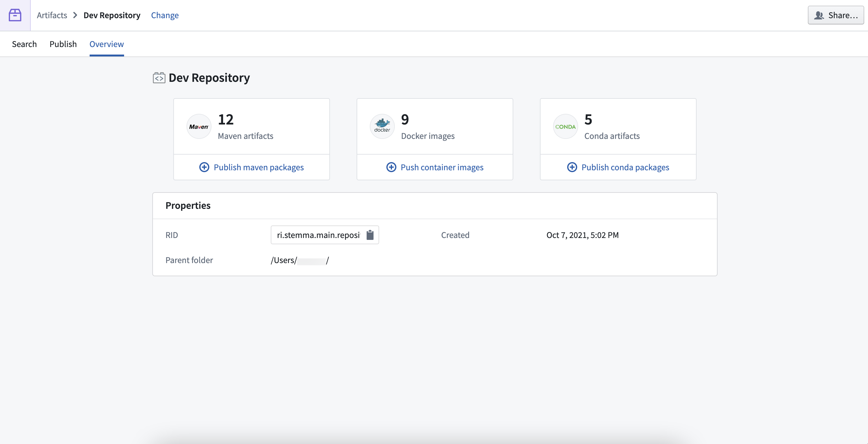
Task: Open the Artifacts app box icon
Action: (15, 15)
